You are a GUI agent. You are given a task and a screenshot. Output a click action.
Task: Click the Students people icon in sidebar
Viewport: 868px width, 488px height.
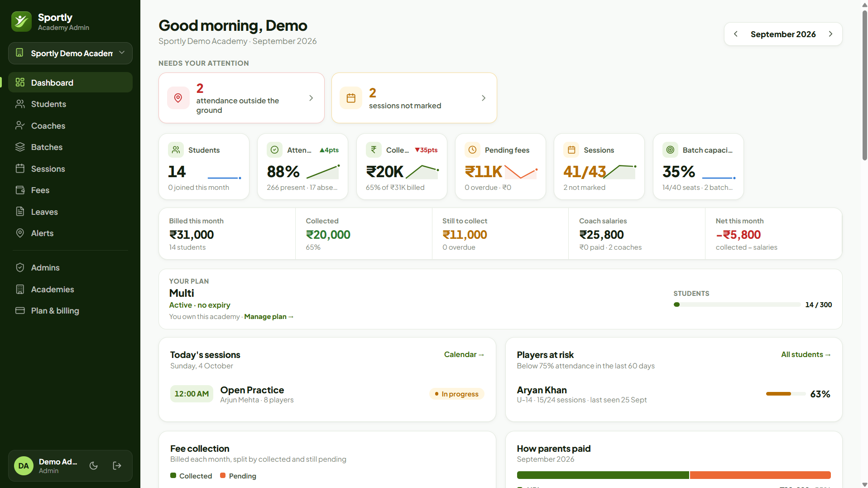click(x=20, y=104)
